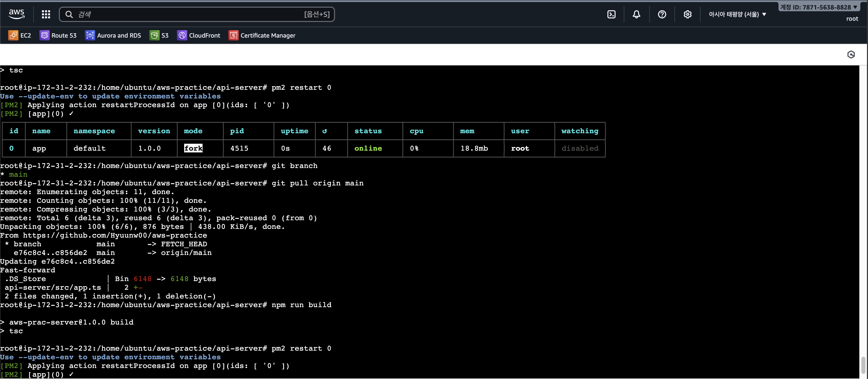Open the settings gear icon
Image resolution: width=868 pixels, height=379 pixels.
coord(687,14)
